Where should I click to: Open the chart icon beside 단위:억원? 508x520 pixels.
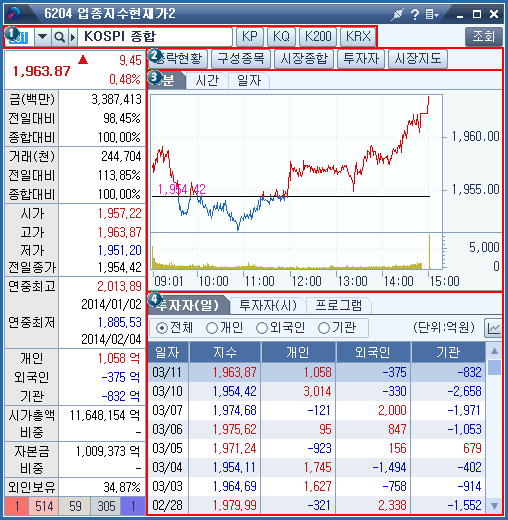[493, 328]
